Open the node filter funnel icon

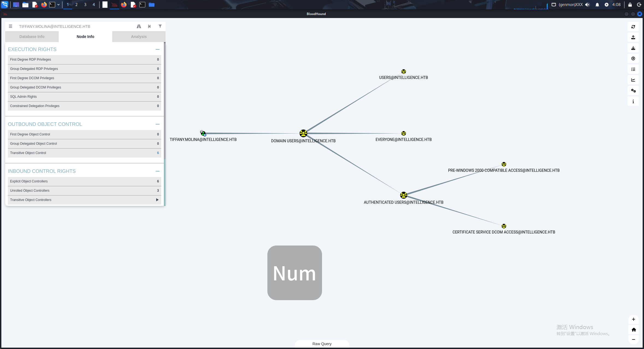click(x=160, y=26)
